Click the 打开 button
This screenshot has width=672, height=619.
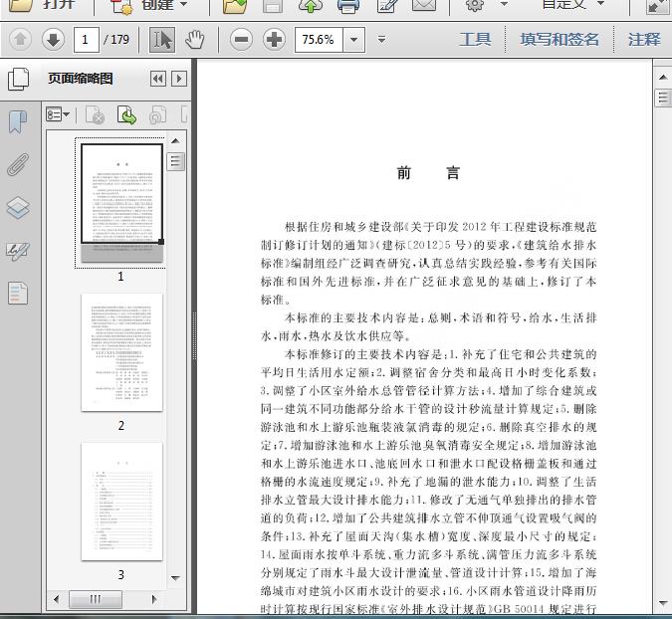[x=42, y=5]
